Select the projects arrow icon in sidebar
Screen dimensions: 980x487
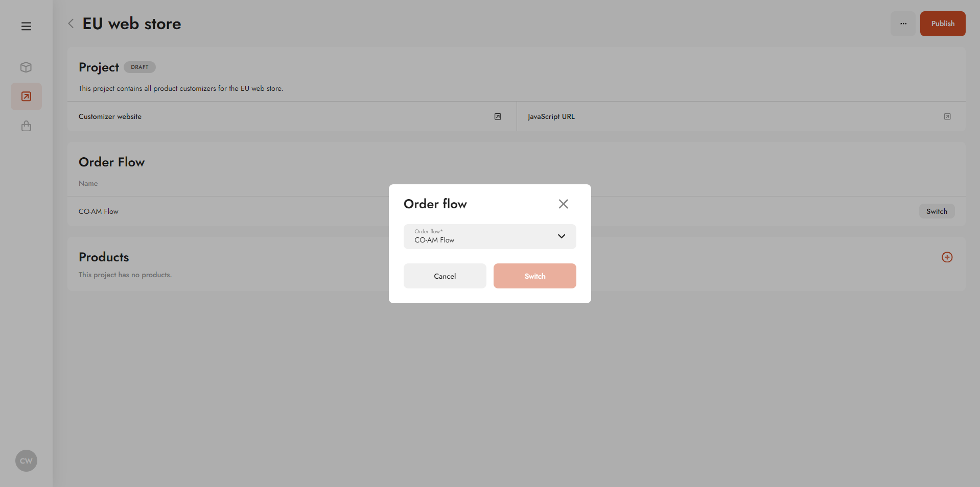[26, 96]
